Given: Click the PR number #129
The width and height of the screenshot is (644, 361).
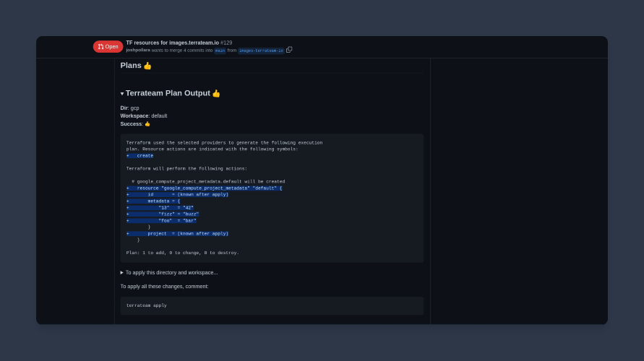Looking at the screenshot, I should point(226,43).
